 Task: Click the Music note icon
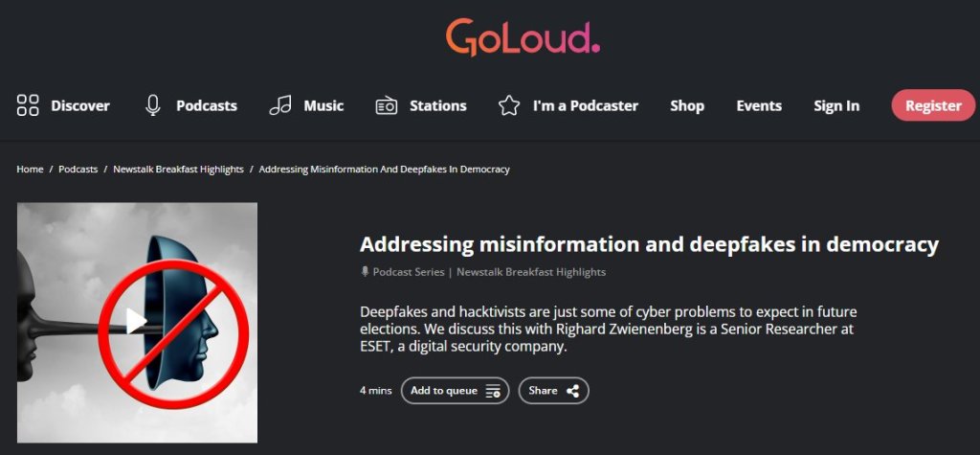click(279, 105)
